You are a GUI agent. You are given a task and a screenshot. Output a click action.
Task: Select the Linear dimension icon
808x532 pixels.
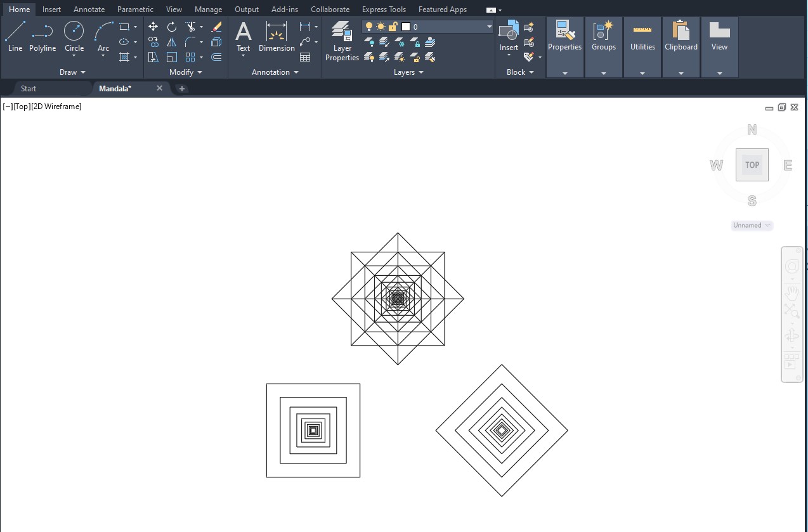(305, 27)
